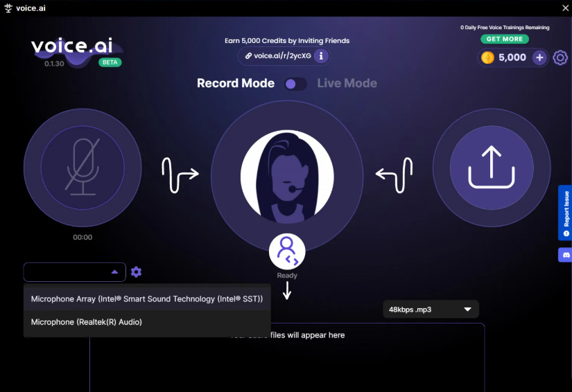Click the BETA badge
The image size is (572, 392).
pos(110,62)
